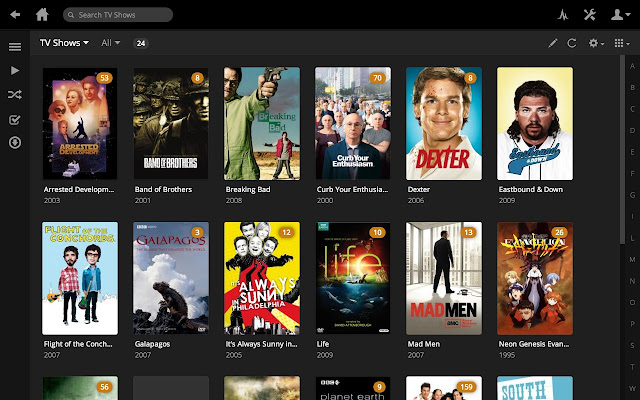This screenshot has height=400, width=640.
Task: Click the Arrested Developm... title link
Action: (79, 189)
